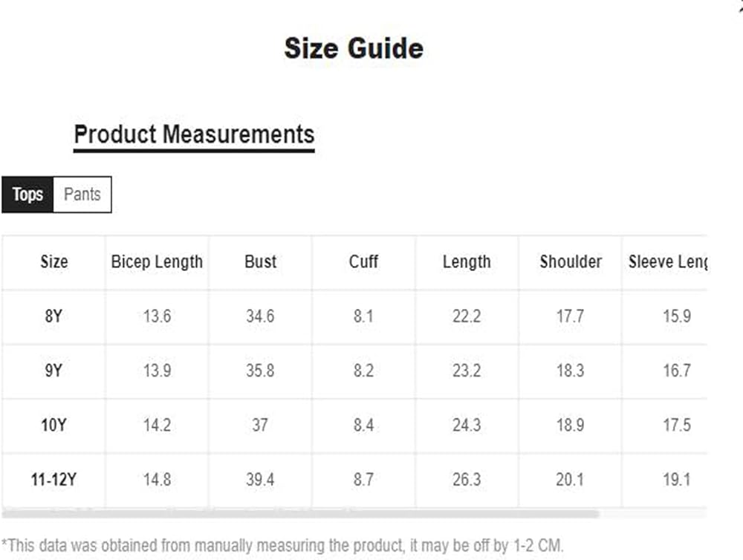Screen dimensions: 743x560
Task: Click the 10Y bust value 37
Action: pyautogui.click(x=260, y=426)
